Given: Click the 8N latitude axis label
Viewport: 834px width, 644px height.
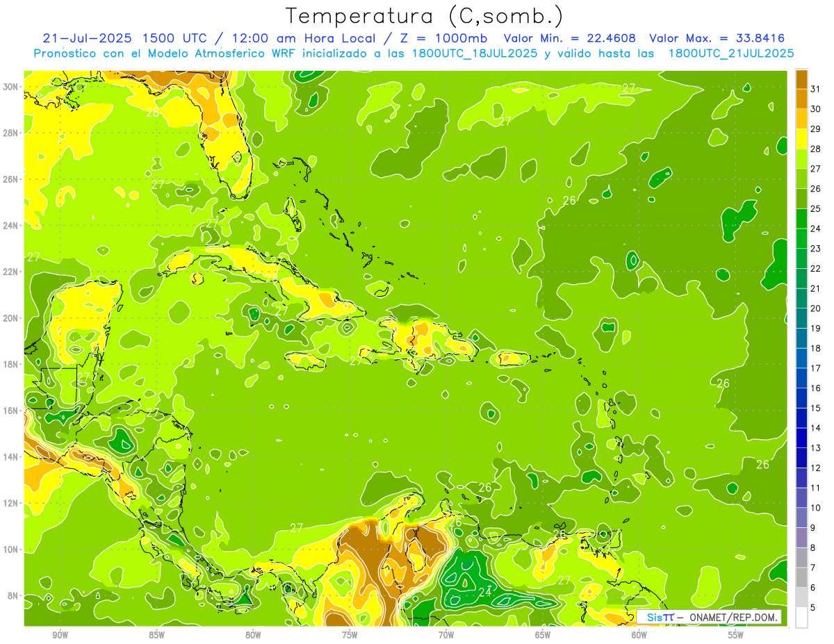Looking at the screenshot, I should [14, 595].
